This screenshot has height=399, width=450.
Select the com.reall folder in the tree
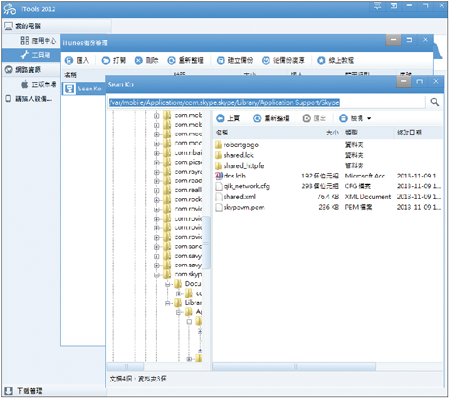pyautogui.click(x=183, y=190)
